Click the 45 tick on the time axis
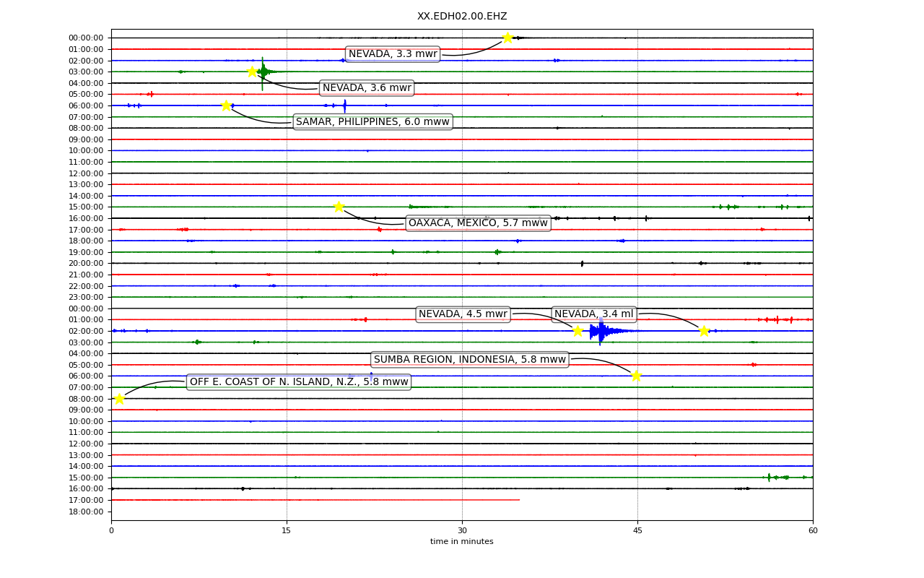The image size is (924, 578). pyautogui.click(x=637, y=531)
